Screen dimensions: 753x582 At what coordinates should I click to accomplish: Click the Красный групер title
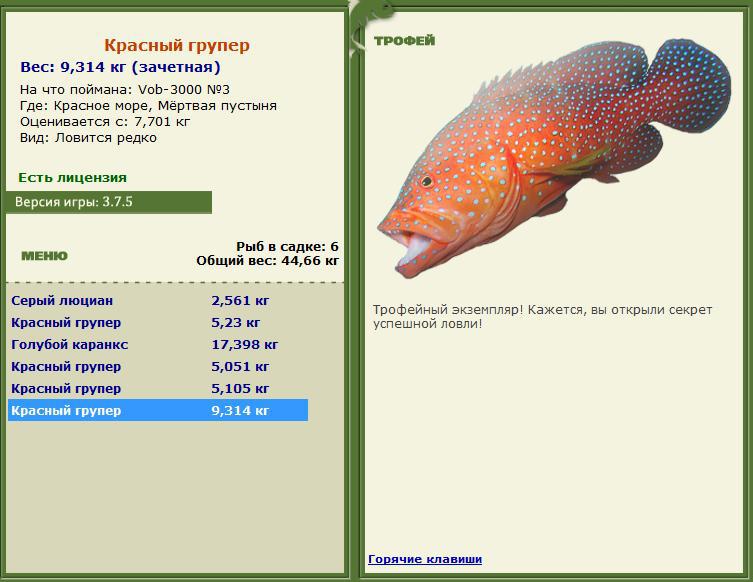177,45
